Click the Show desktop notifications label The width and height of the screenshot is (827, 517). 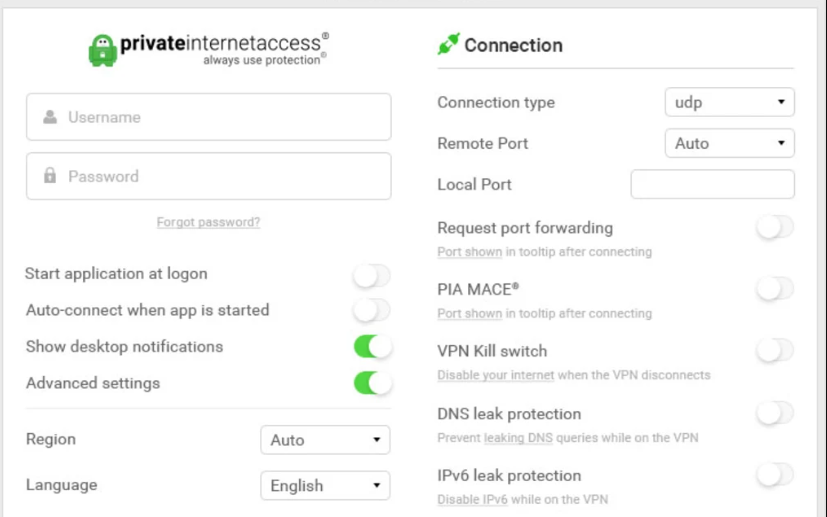click(x=124, y=347)
